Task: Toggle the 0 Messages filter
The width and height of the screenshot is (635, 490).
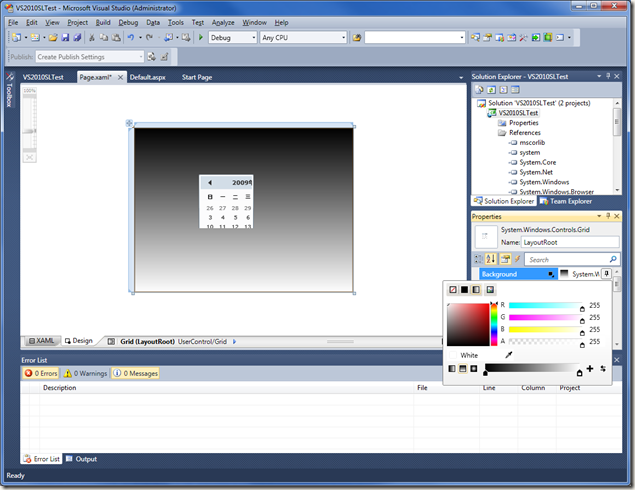Action: [135, 373]
